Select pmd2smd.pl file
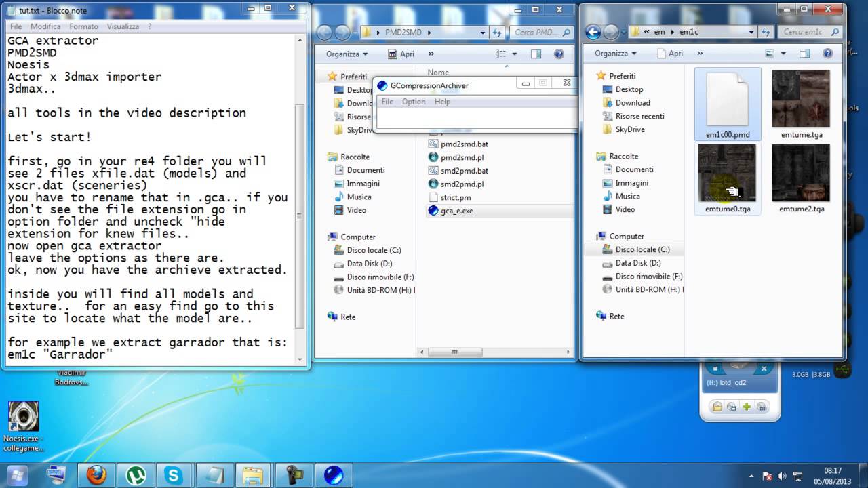868x488 pixels. tap(456, 157)
